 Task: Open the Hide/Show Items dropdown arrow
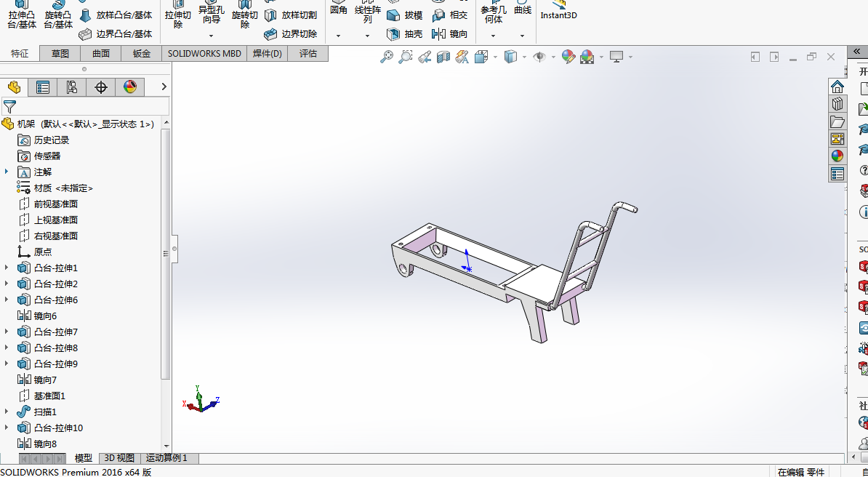pos(553,57)
